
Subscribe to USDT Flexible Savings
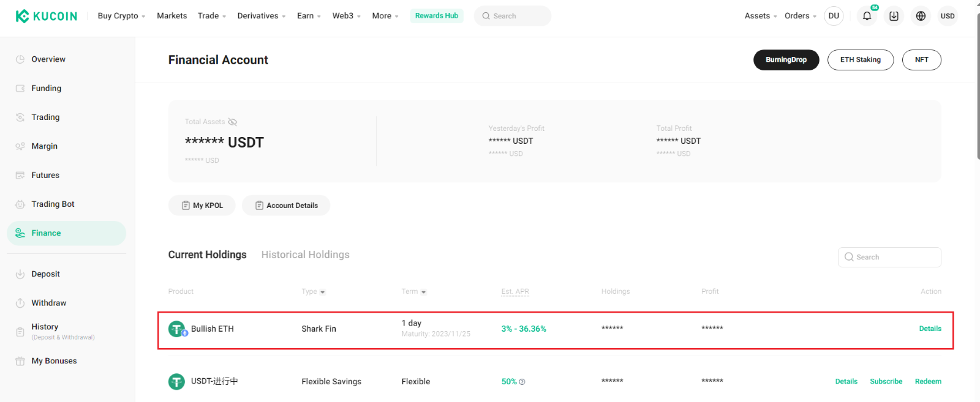[886, 382]
